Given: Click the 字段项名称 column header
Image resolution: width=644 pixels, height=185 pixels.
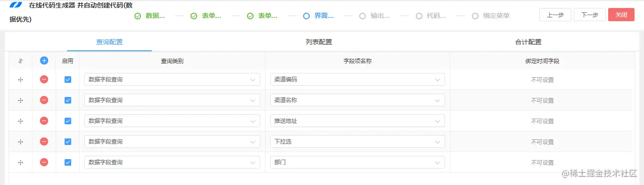Looking at the screenshot, I should point(357,61).
